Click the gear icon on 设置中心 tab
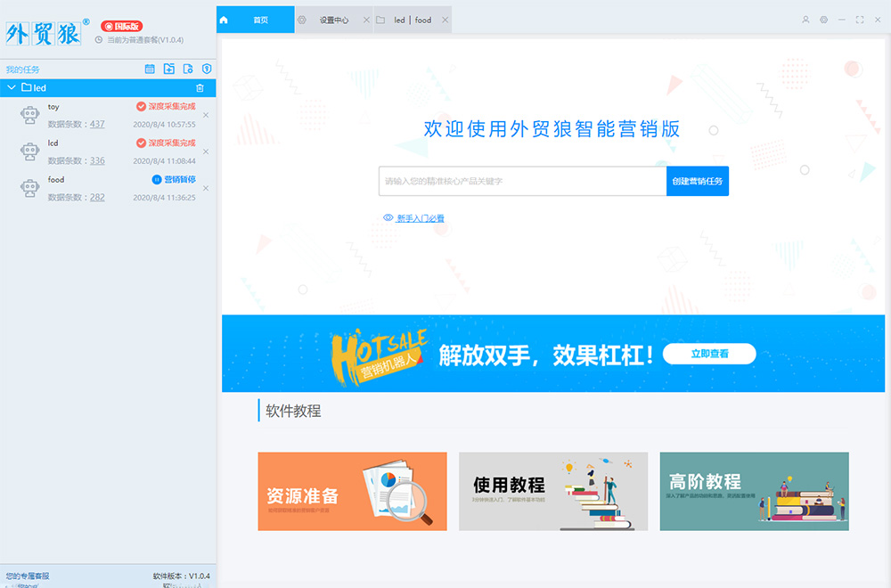Image resolution: width=891 pixels, height=588 pixels. [x=302, y=20]
